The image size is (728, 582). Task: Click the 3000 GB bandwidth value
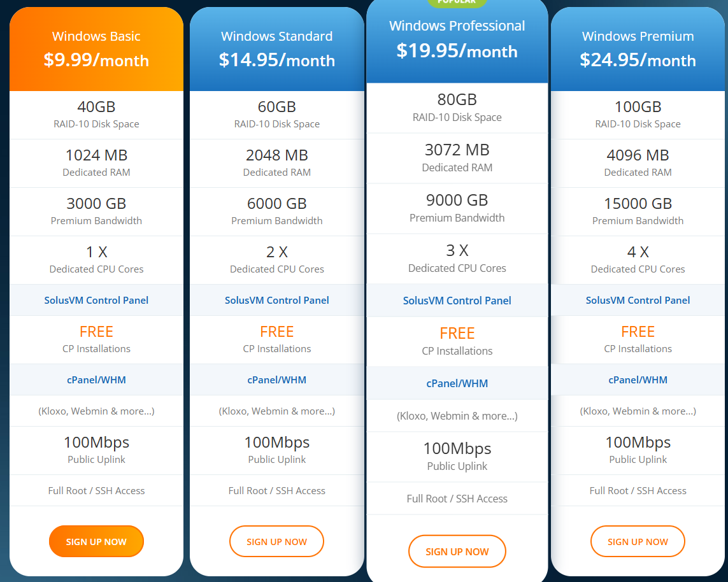coord(96,203)
